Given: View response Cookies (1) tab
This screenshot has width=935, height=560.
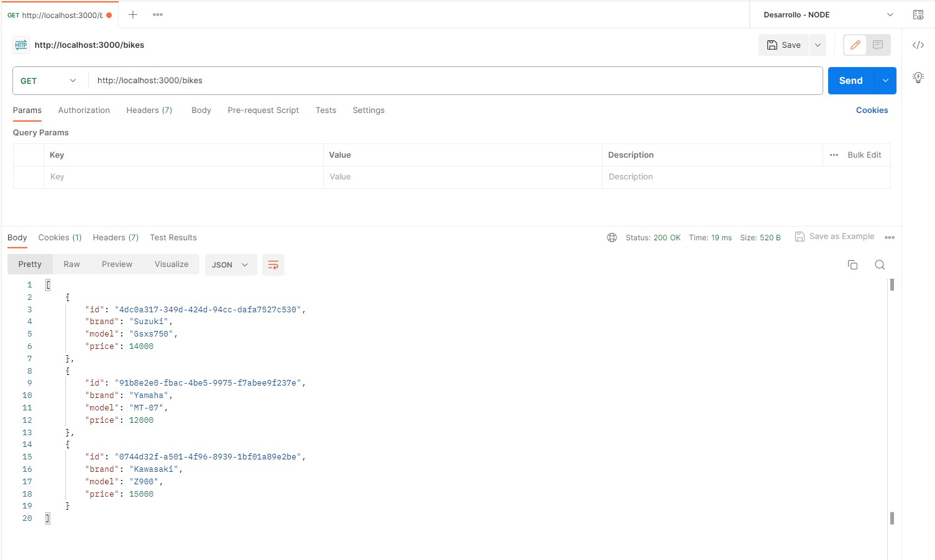Looking at the screenshot, I should tap(60, 237).
